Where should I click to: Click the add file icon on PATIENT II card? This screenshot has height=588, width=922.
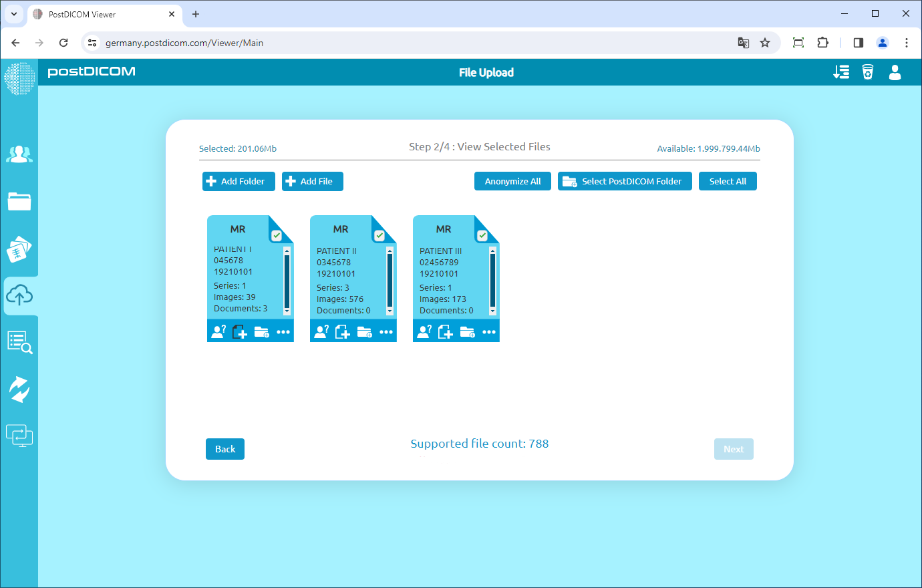point(343,331)
